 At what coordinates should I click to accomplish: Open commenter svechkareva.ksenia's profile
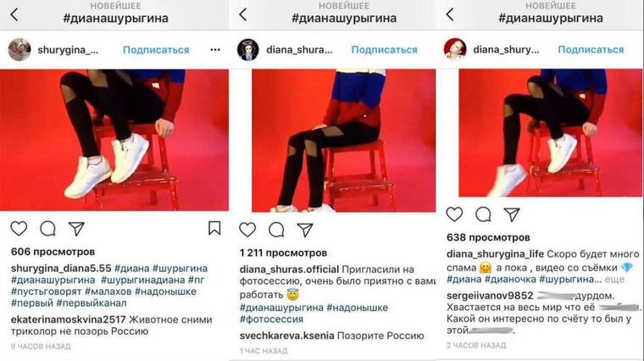click(286, 336)
